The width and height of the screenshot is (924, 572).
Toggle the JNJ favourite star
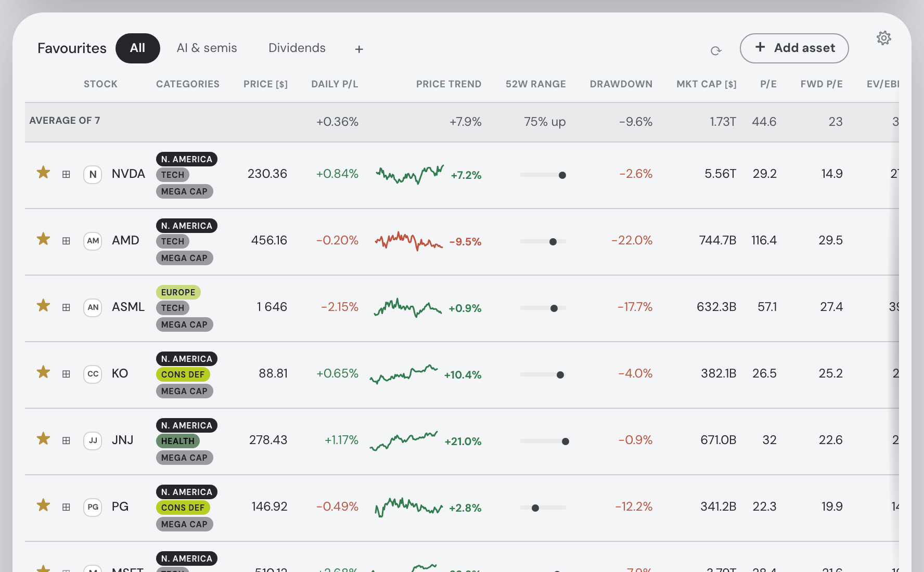[43, 439]
